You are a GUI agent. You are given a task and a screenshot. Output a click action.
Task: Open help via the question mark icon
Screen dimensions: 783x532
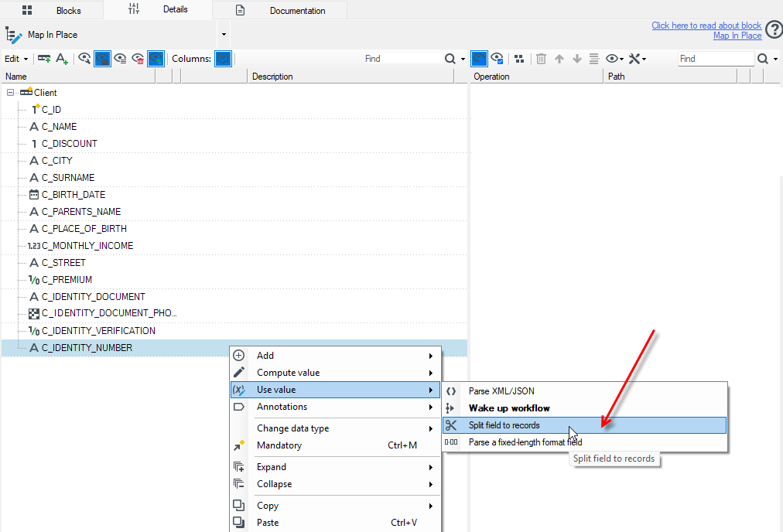point(774,30)
